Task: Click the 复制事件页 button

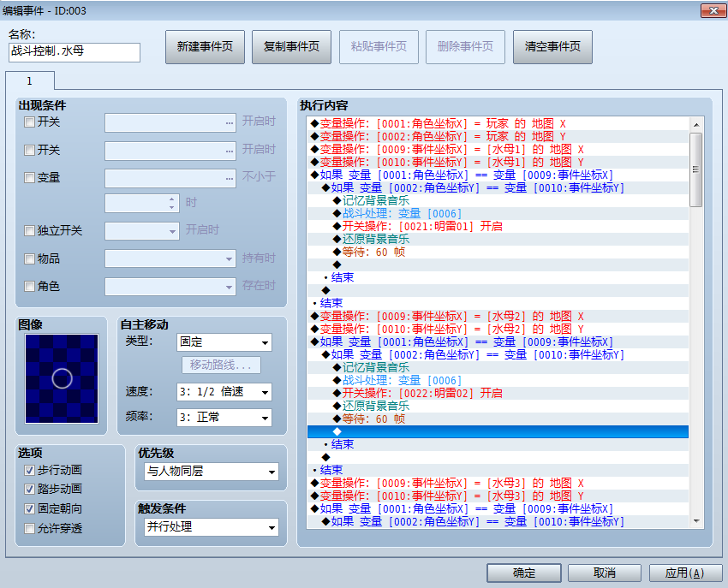Action: point(291,47)
